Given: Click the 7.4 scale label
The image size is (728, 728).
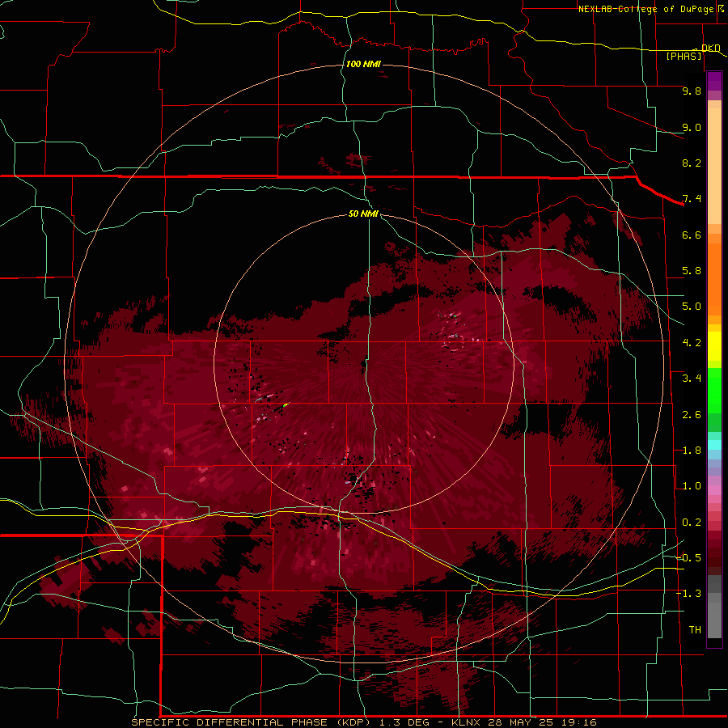Looking at the screenshot, I should pos(692,199).
